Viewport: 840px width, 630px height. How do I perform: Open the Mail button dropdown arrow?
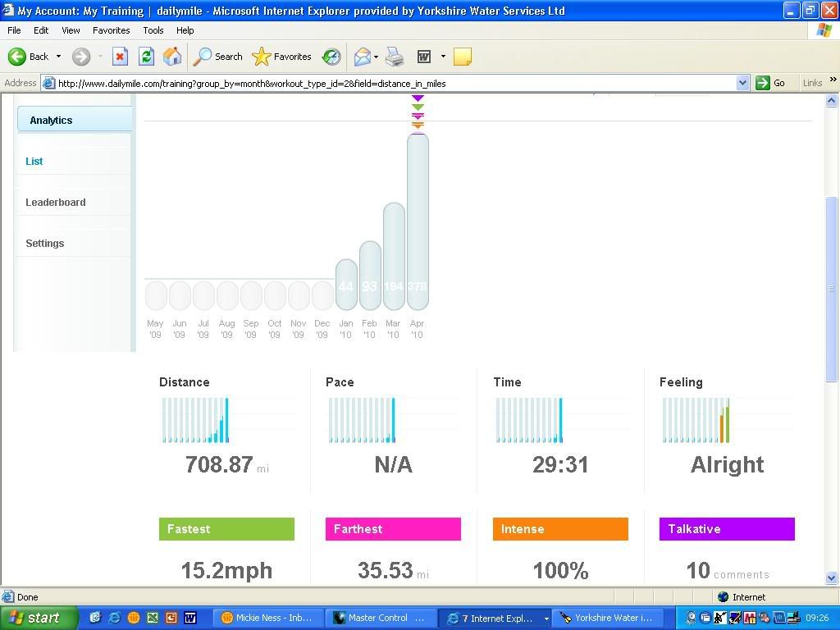tap(376, 57)
